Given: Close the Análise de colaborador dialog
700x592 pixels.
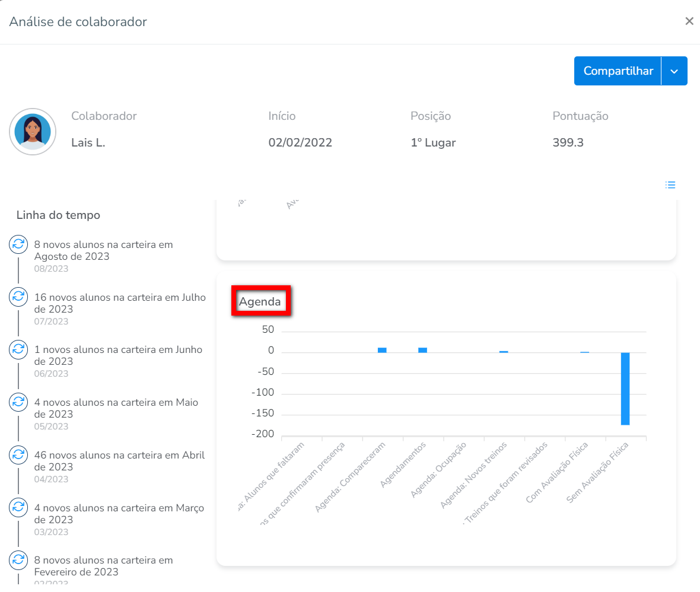Looking at the screenshot, I should pyautogui.click(x=689, y=22).
